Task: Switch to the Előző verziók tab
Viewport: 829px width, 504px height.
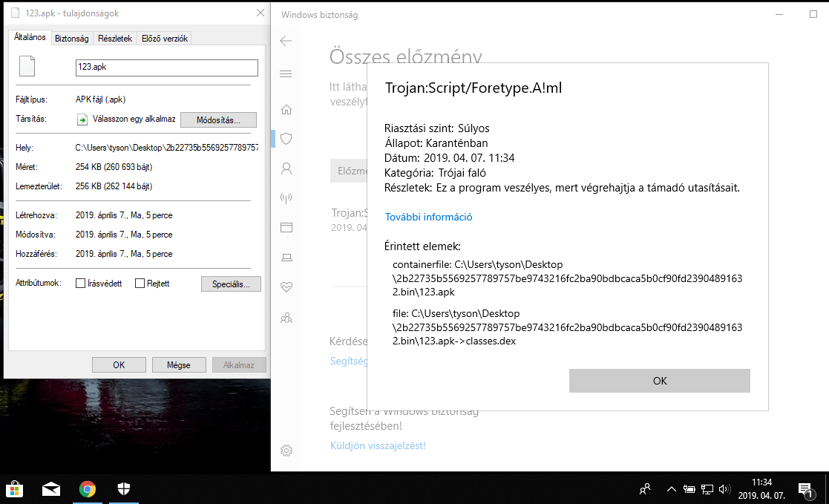Action: [165, 39]
